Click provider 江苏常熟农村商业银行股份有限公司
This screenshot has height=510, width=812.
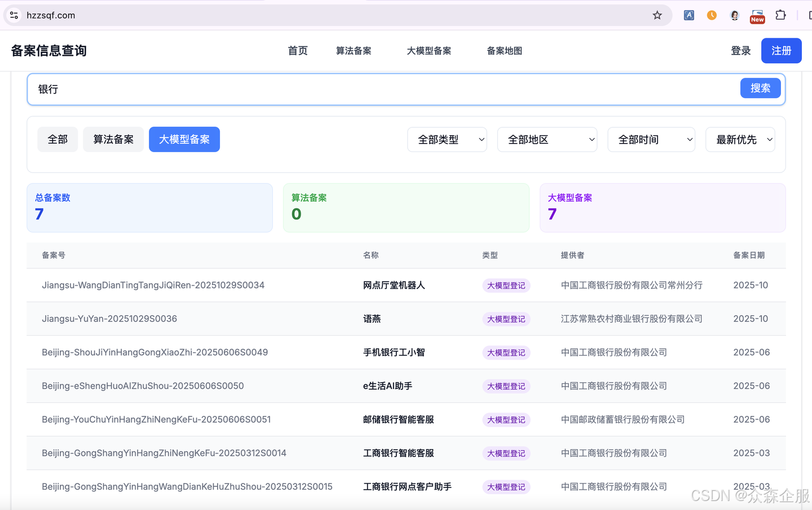632,319
